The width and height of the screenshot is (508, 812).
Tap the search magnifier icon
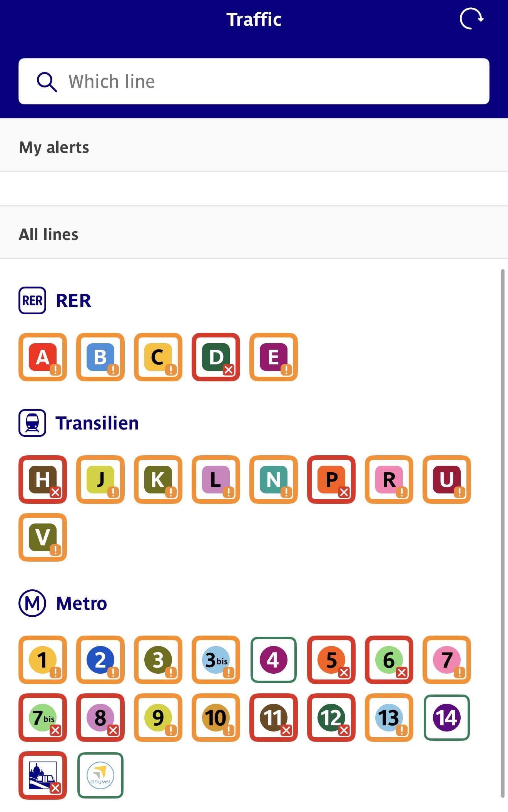pos(47,82)
